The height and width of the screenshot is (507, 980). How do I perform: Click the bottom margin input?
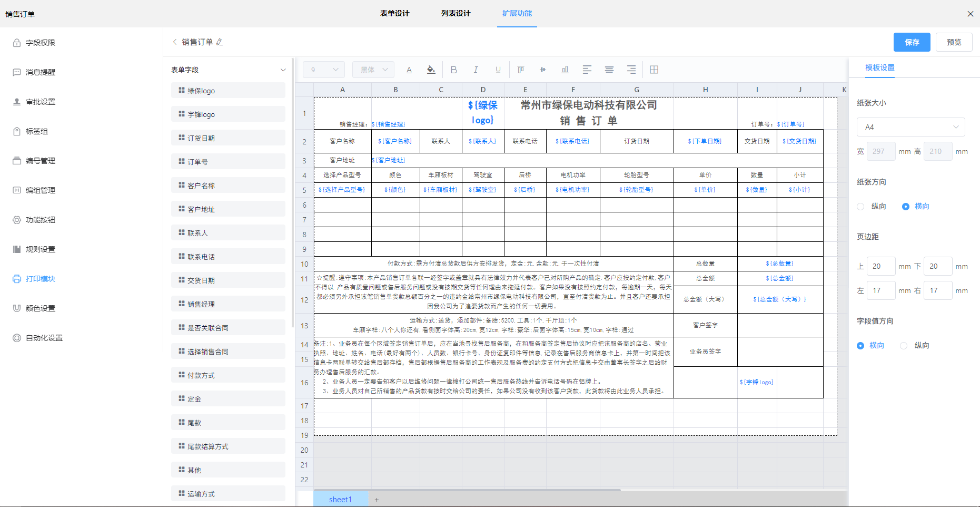(938, 266)
